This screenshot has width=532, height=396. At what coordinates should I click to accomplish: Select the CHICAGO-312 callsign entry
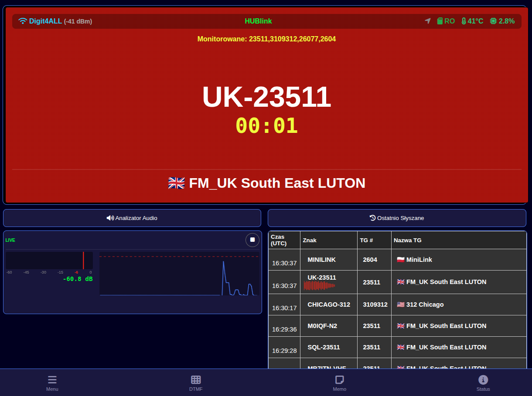click(328, 305)
